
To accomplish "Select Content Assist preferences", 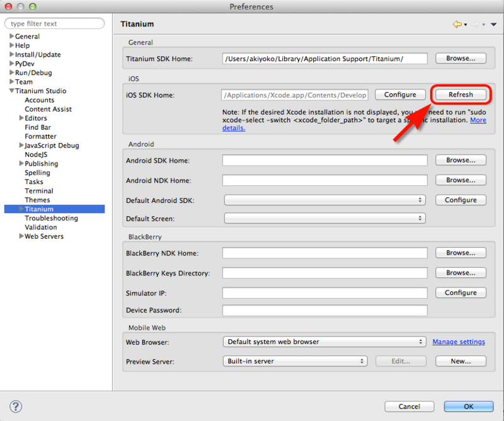I will tap(49, 109).
